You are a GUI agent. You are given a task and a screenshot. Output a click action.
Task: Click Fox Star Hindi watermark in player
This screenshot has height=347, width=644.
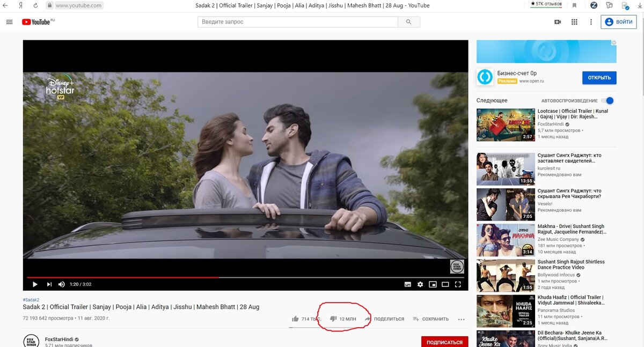tap(457, 267)
